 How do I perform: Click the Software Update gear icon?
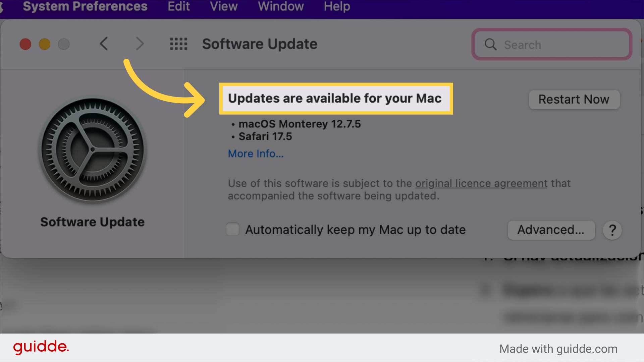93,150
